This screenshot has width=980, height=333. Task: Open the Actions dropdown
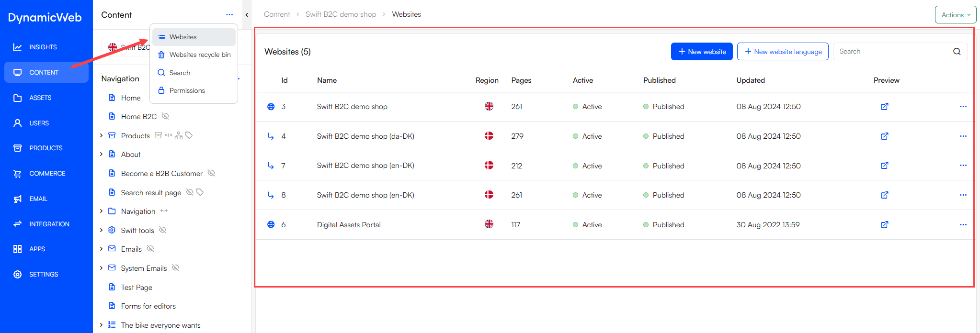click(x=956, y=15)
